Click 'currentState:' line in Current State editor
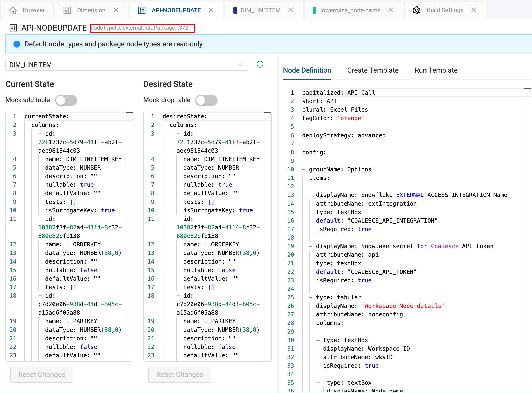 pos(47,116)
